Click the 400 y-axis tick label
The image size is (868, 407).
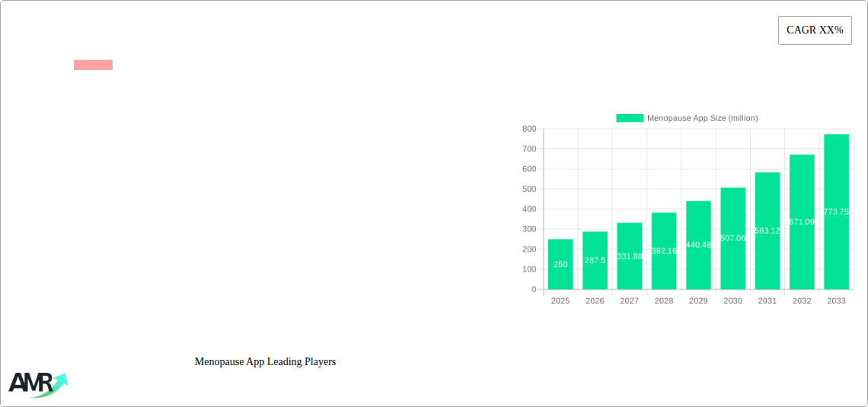point(528,209)
